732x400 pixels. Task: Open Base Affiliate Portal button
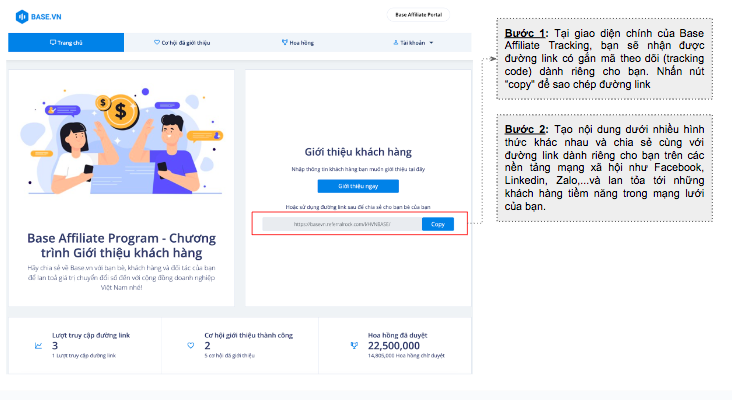(x=418, y=15)
